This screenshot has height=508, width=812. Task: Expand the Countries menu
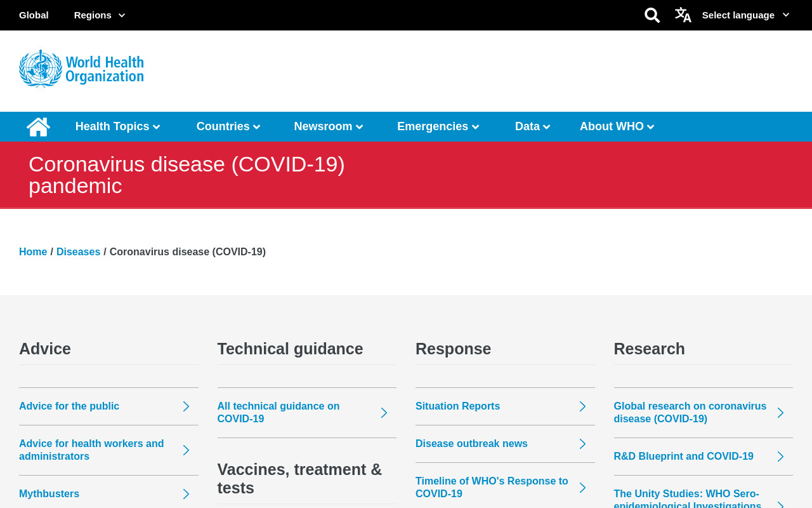(228, 126)
